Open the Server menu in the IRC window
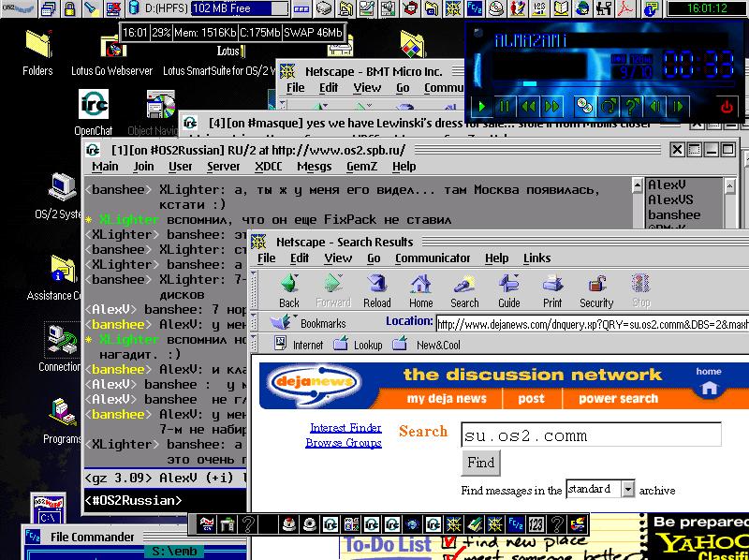 [x=223, y=167]
